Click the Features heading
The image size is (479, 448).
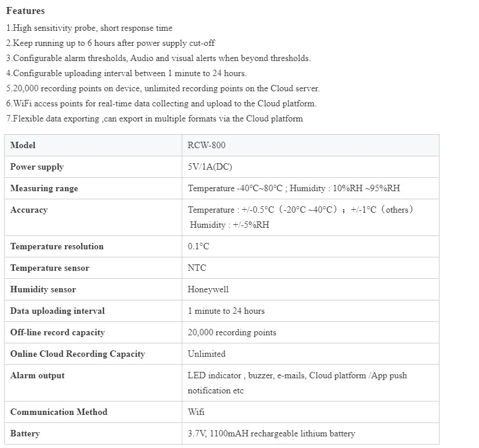pyautogui.click(x=25, y=11)
